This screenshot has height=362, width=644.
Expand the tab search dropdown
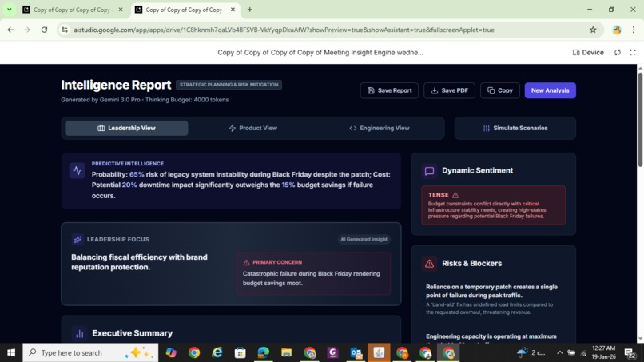pyautogui.click(x=9, y=10)
